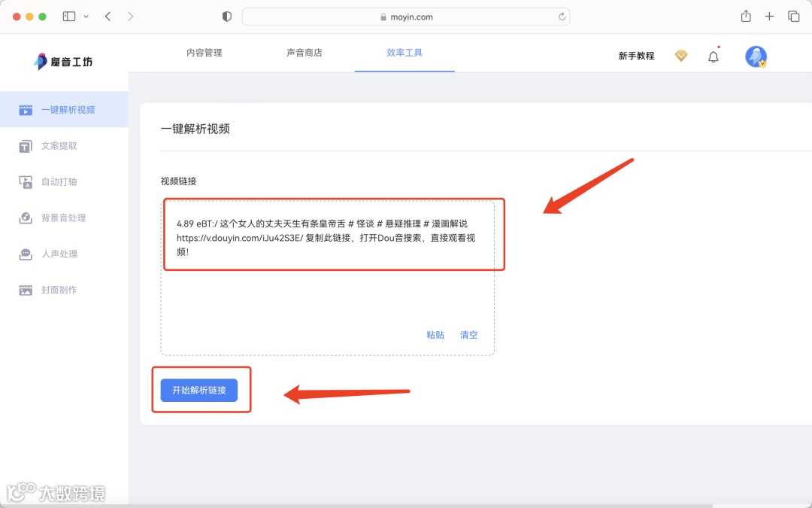Click 粘贴 to paste a link
Image resolution: width=812 pixels, height=508 pixels.
(435, 335)
